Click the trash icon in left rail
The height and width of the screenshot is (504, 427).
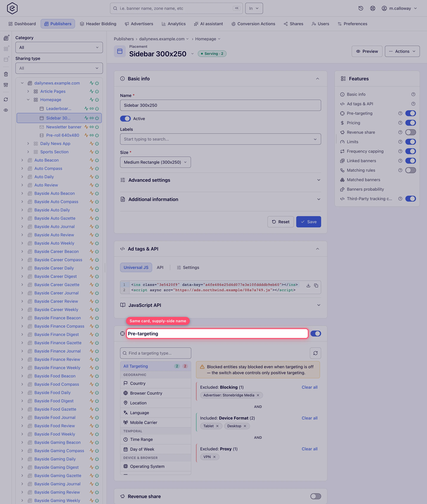tap(6, 74)
